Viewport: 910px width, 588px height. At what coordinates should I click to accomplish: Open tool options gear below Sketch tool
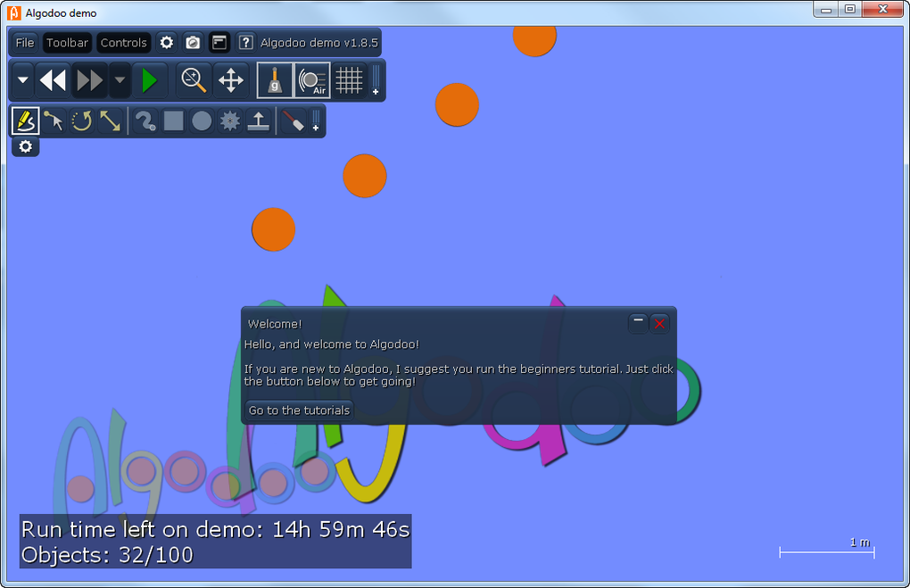[26, 146]
